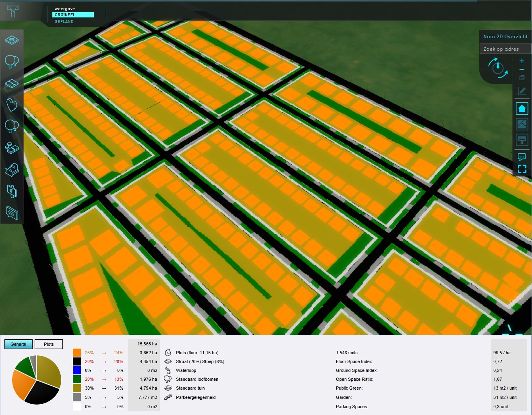Click the Zoek op adres search field
This screenshot has height=415, width=532.
(x=505, y=49)
